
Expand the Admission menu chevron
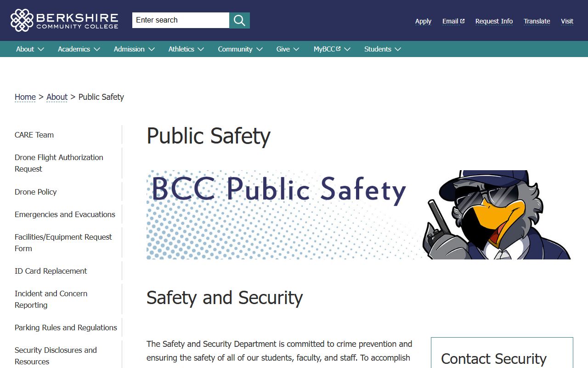152,49
